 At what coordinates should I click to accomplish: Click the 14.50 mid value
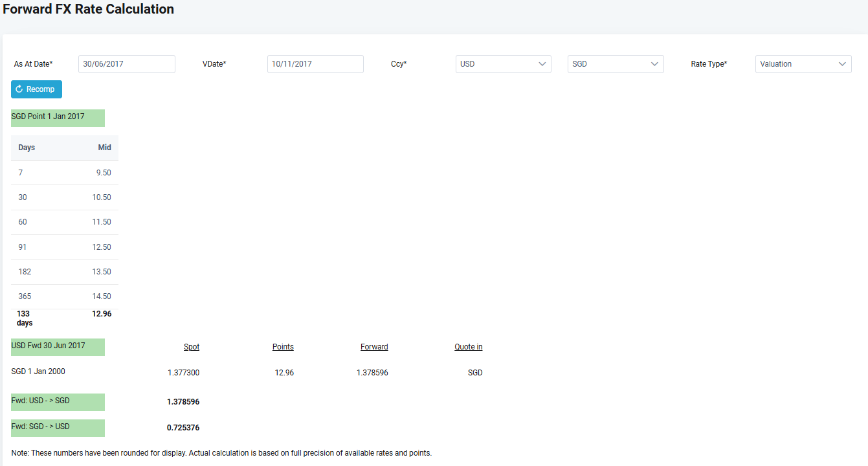[102, 296]
